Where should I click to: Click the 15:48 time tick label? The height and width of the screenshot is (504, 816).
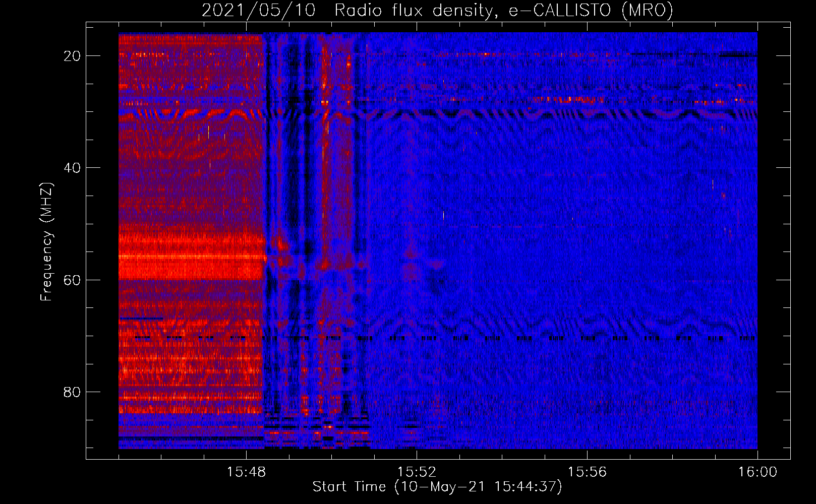[x=247, y=472]
